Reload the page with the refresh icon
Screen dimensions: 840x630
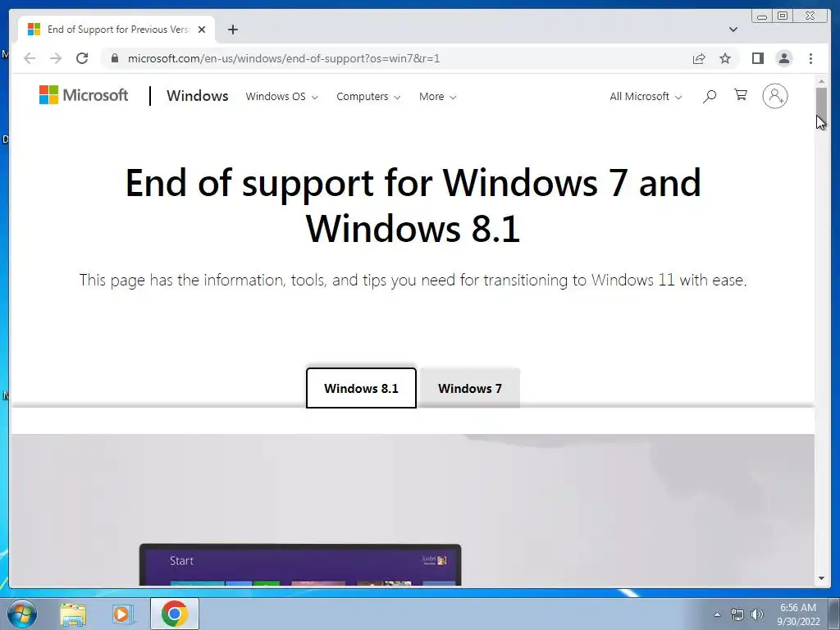(82, 58)
